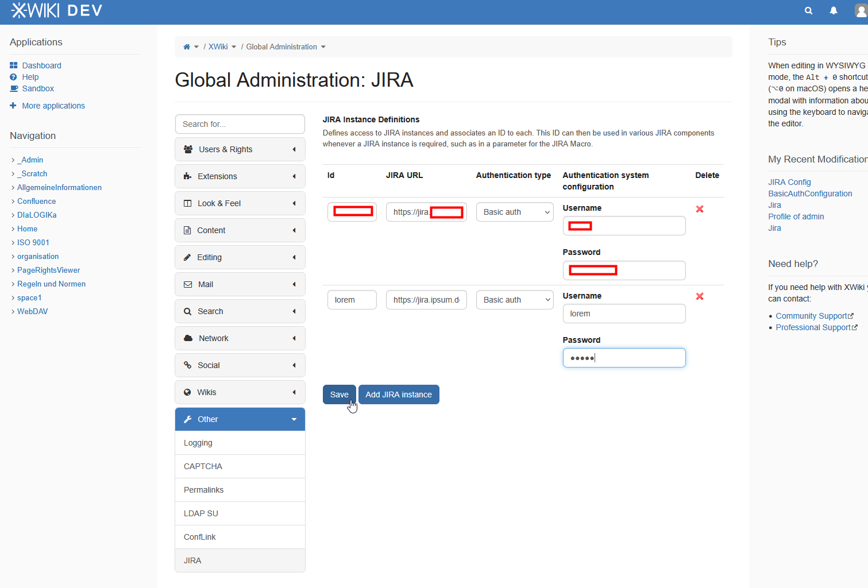This screenshot has height=588, width=868.
Task: Expand the Wikis admin section
Action: 240,392
